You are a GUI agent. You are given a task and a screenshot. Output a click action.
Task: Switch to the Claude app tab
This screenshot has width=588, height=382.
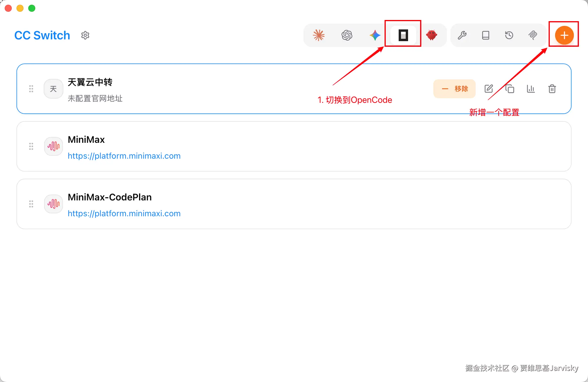[318, 35]
